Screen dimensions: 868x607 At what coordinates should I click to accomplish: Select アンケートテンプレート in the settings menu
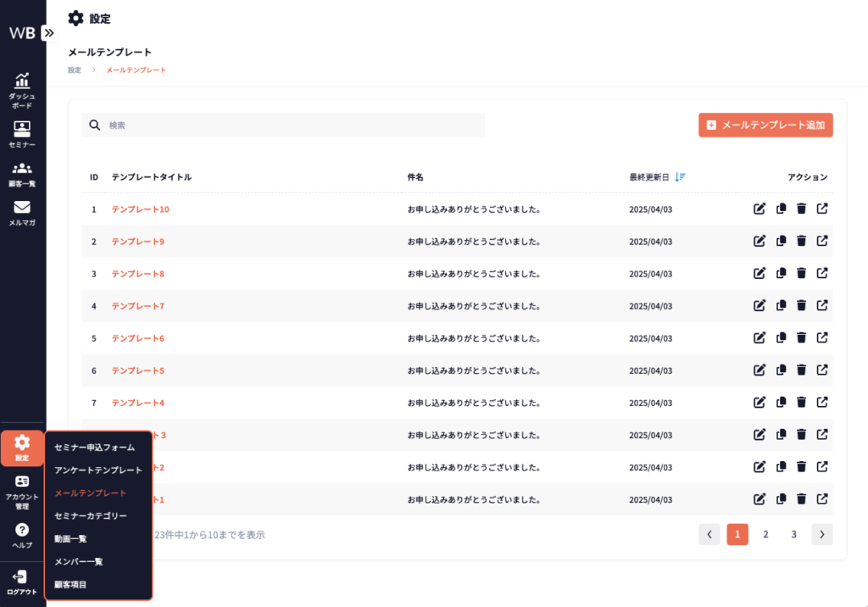click(97, 470)
